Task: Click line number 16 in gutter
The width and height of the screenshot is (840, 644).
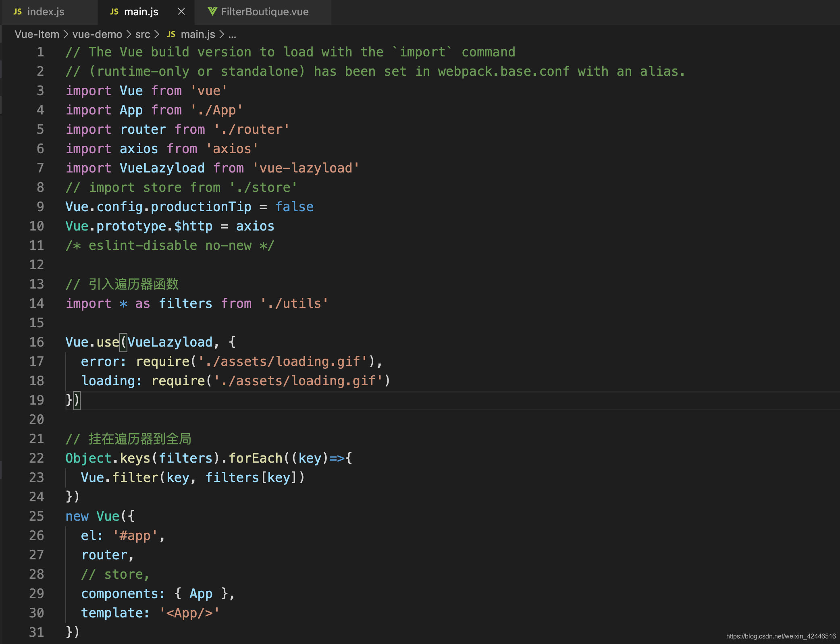Action: pyautogui.click(x=37, y=342)
